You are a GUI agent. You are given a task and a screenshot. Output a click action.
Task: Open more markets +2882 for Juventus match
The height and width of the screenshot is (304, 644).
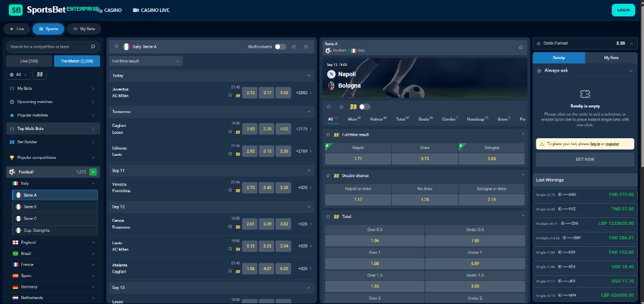click(x=304, y=93)
